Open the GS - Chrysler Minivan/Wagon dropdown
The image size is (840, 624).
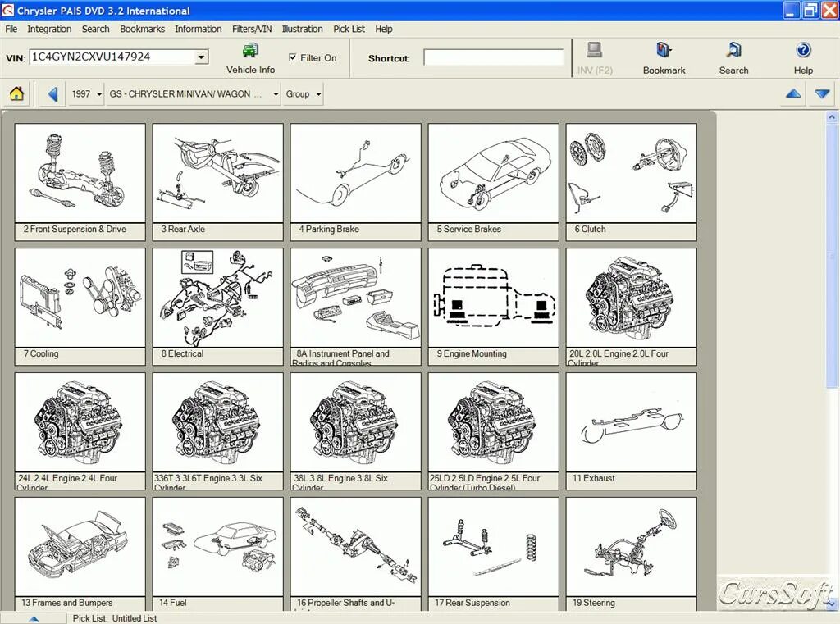point(194,94)
